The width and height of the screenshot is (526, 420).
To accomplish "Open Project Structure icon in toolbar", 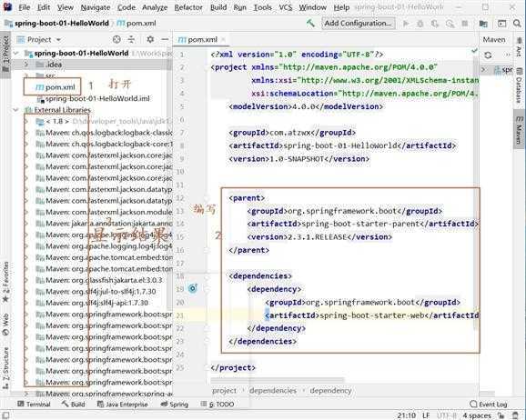I will 483,24.
